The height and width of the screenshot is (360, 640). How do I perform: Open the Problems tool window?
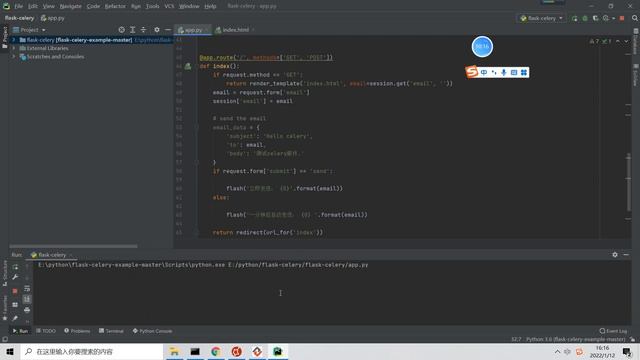77,331
